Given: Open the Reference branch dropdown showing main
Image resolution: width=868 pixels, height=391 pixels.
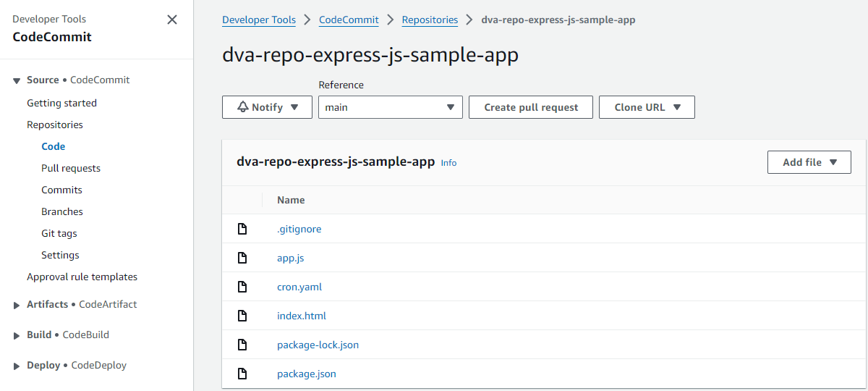Looking at the screenshot, I should 390,107.
